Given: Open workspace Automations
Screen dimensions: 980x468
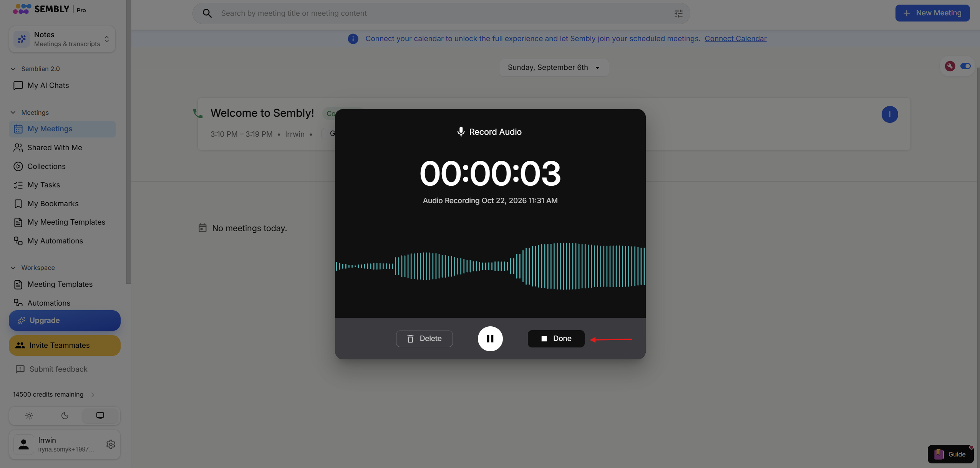Looking at the screenshot, I should 62,303.
